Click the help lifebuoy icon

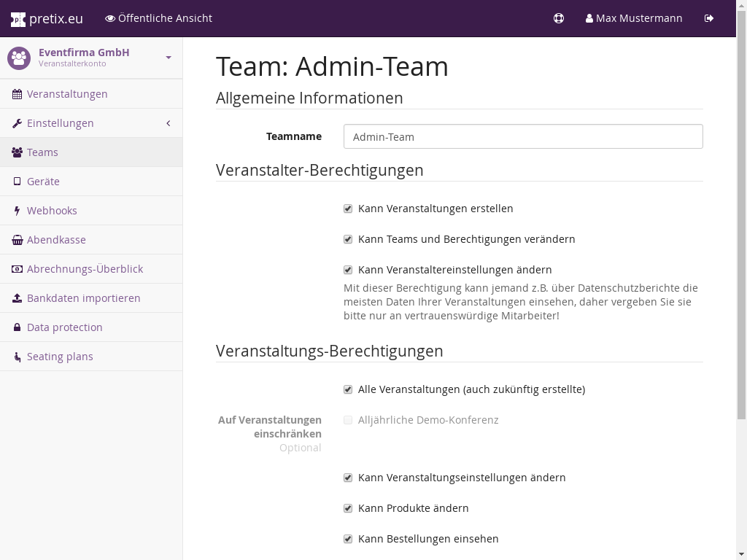(559, 18)
